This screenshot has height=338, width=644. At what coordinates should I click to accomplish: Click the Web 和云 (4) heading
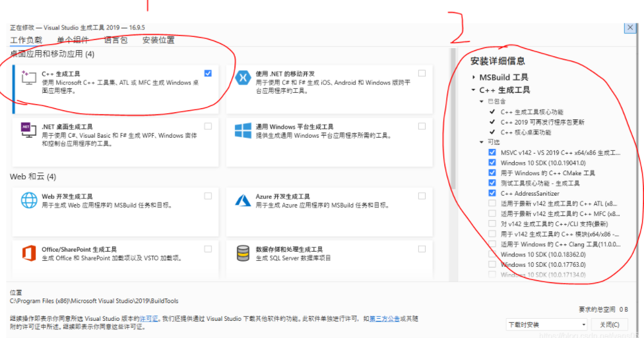click(33, 177)
